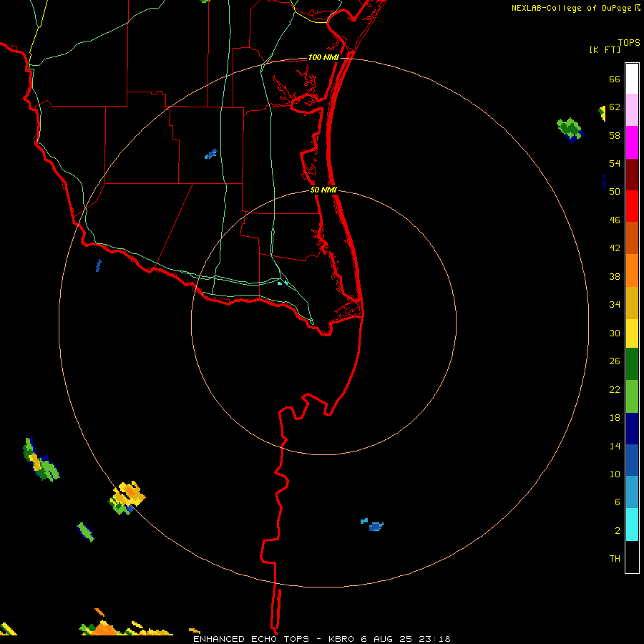Click the light green legend swatch

coord(632,396)
